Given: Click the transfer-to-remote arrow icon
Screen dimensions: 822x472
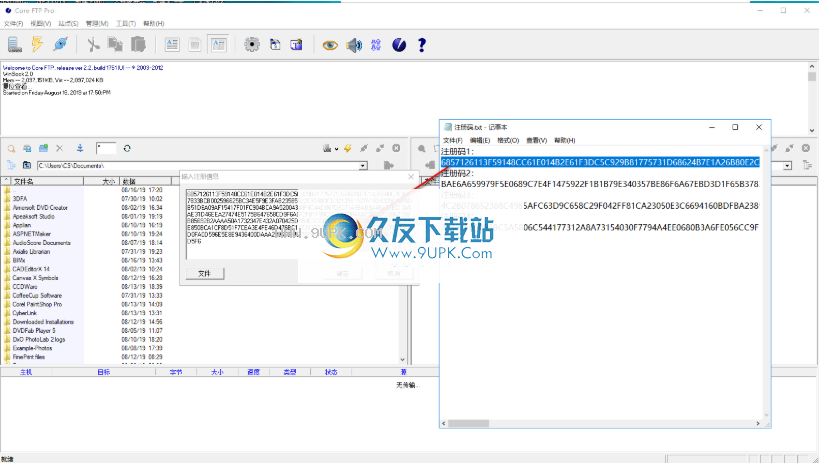Looking at the screenshot, I should pos(388,166).
